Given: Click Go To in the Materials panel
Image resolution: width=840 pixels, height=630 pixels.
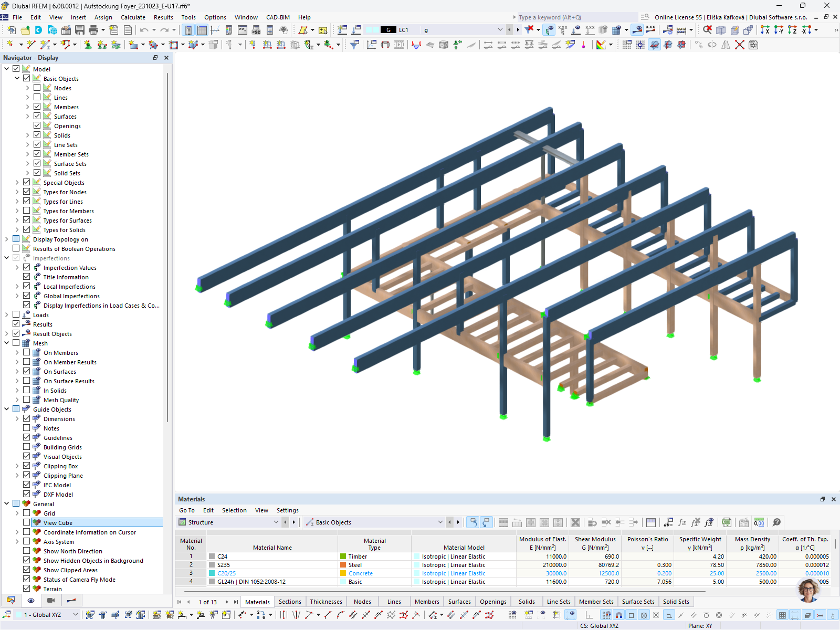Looking at the screenshot, I should pos(186,510).
